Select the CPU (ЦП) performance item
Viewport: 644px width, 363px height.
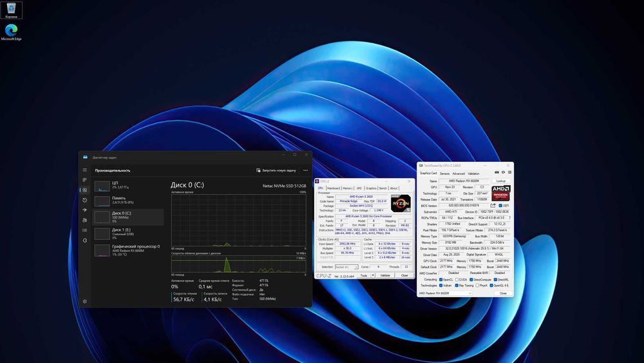129,186
